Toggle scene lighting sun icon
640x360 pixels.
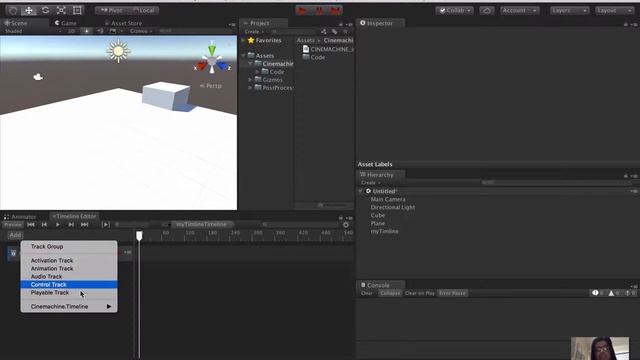click(87, 31)
